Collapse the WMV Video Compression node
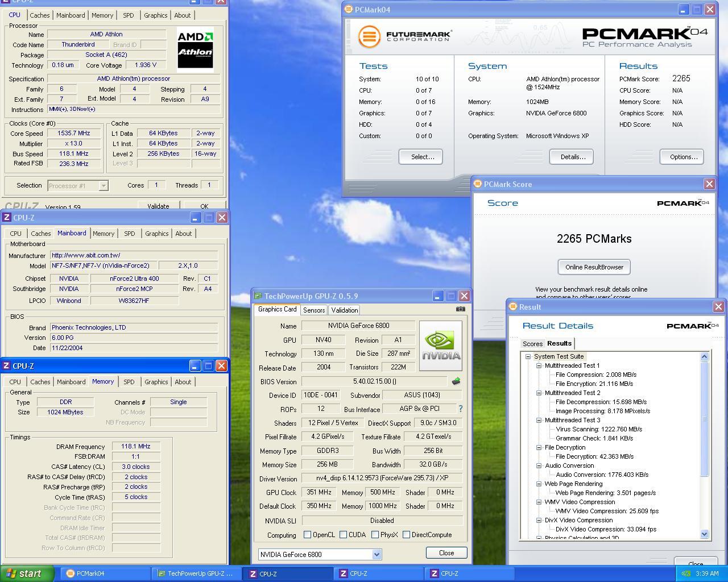The width and height of the screenshot is (728, 582). (x=539, y=502)
